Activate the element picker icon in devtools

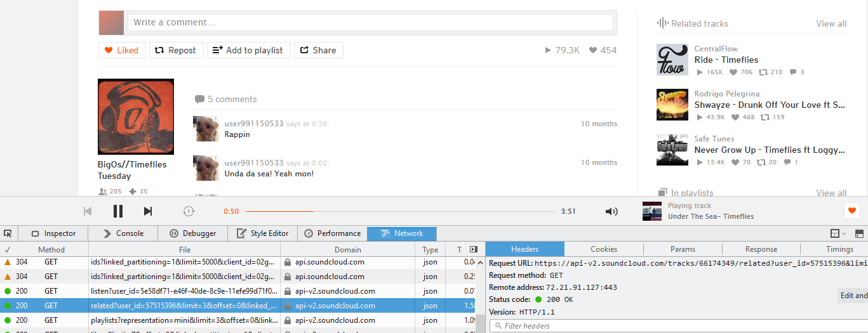tap(8, 233)
